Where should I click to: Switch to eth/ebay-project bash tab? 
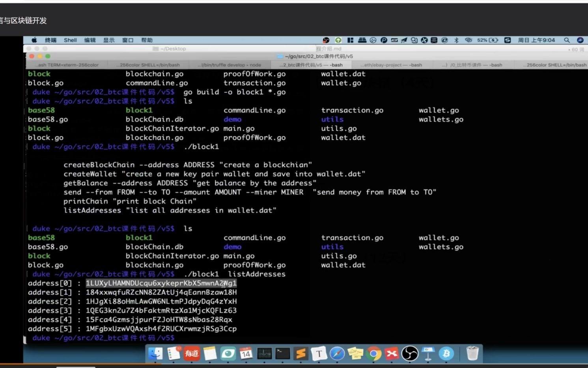pos(391,65)
